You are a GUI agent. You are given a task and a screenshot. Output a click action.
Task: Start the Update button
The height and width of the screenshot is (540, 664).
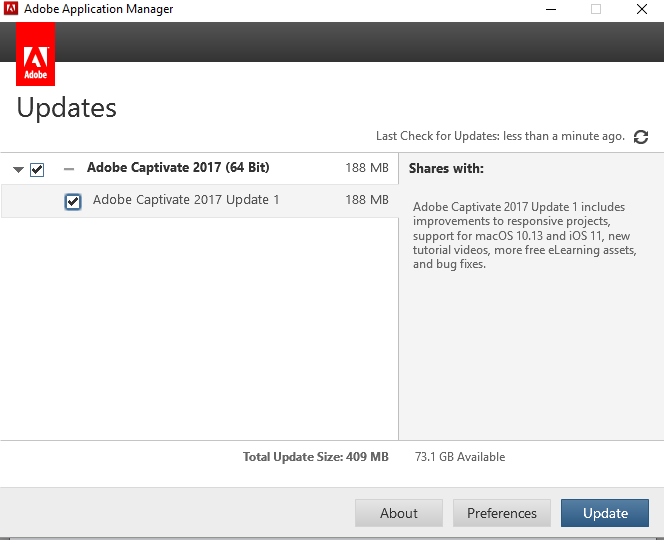[605, 513]
